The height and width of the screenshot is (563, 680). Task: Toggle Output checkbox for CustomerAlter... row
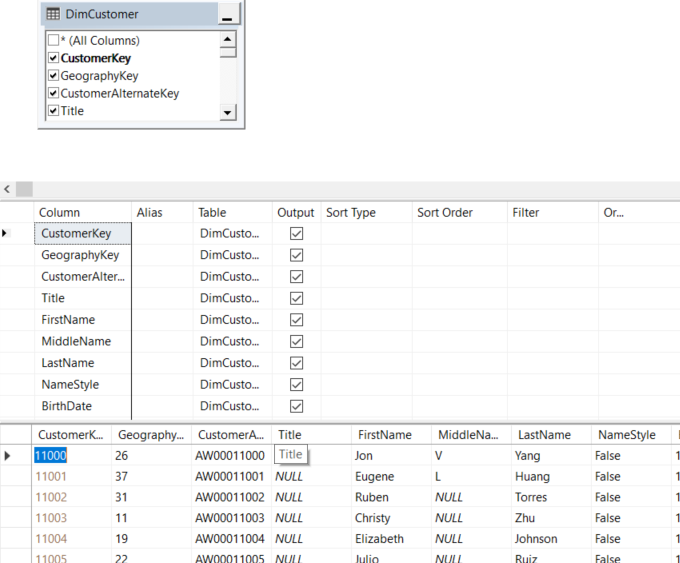pos(296,277)
